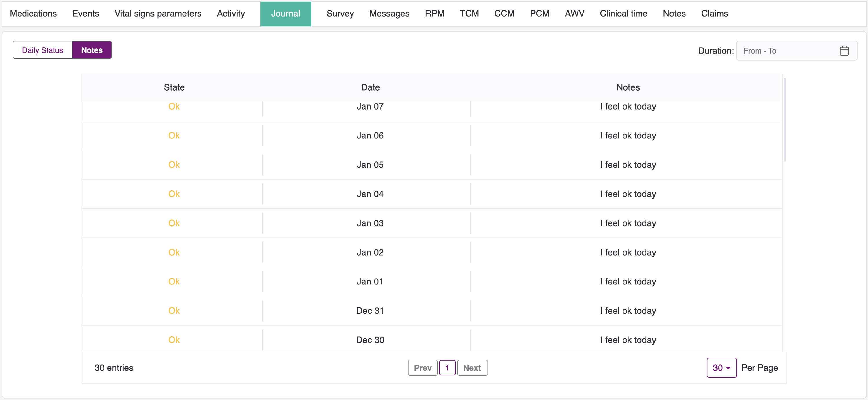Open the Survey tab

340,14
